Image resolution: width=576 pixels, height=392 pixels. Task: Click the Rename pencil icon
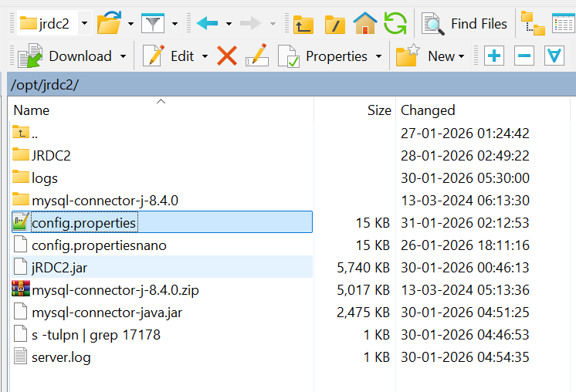point(257,56)
